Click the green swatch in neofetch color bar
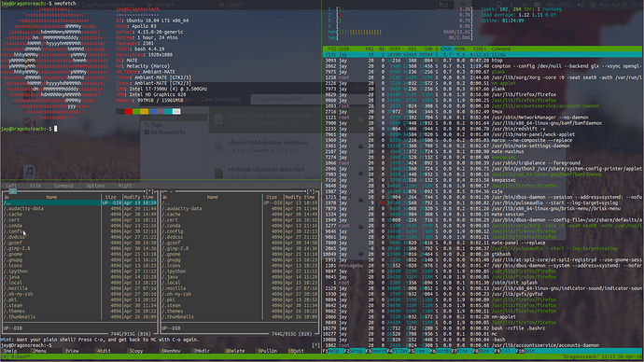The height and width of the screenshot is (362, 644). 136,111
